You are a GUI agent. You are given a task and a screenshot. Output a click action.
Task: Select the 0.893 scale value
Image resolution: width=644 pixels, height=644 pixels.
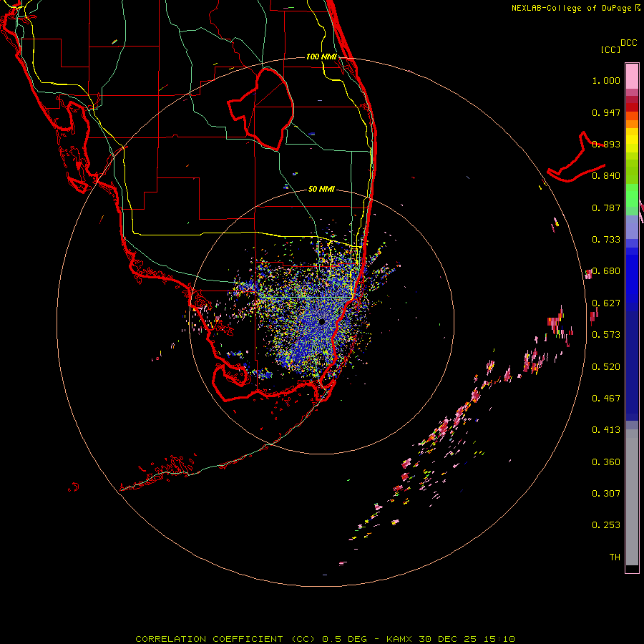pyautogui.click(x=606, y=144)
